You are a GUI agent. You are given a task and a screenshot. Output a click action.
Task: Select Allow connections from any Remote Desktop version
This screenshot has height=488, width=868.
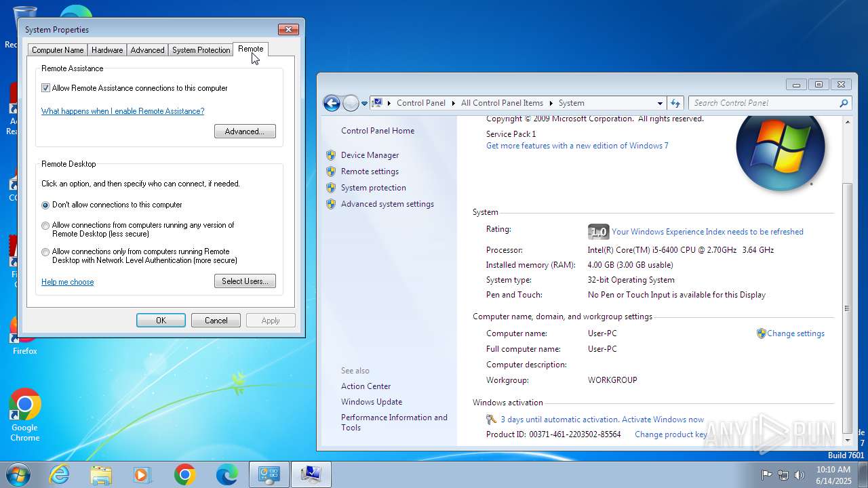click(x=45, y=226)
